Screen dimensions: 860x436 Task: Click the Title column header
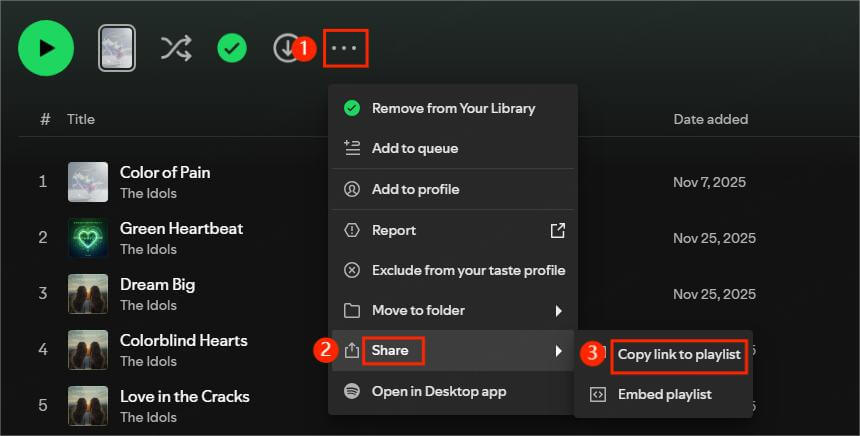[x=81, y=119]
